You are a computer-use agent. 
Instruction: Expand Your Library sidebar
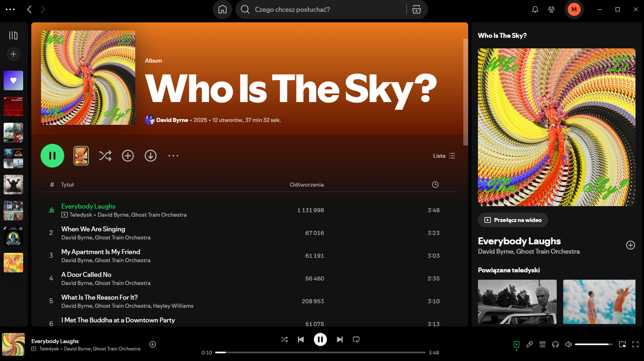13,35
